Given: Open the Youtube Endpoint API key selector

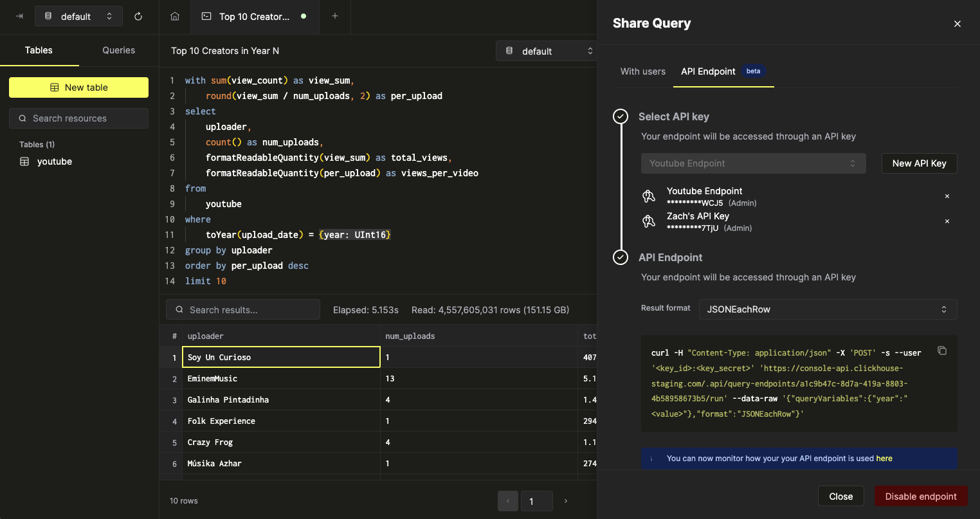Looking at the screenshot, I should [753, 163].
